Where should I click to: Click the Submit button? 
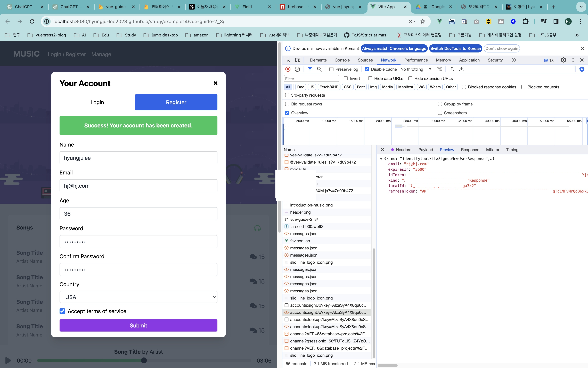(138, 325)
